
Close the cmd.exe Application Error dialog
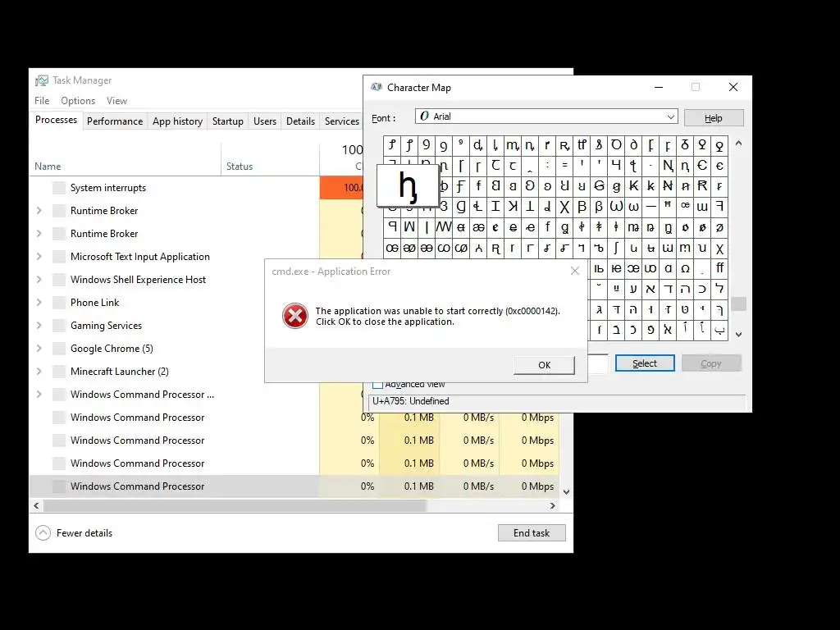575,271
